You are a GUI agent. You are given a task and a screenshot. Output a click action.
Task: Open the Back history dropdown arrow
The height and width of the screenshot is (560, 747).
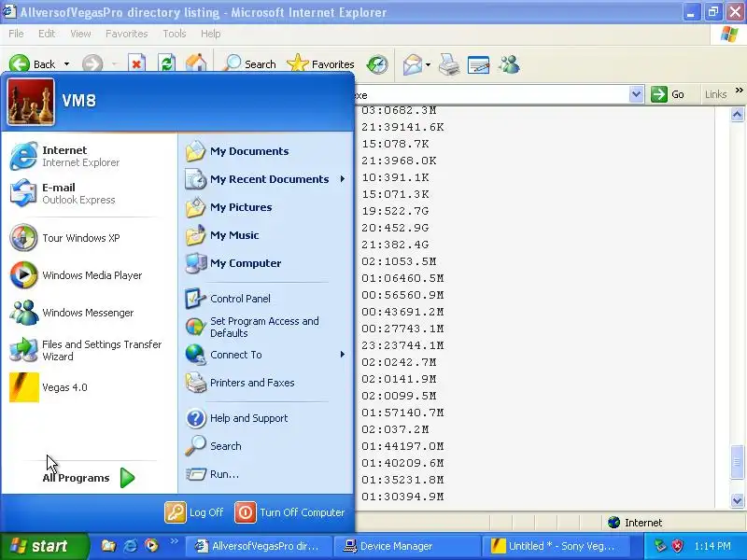tap(66, 63)
